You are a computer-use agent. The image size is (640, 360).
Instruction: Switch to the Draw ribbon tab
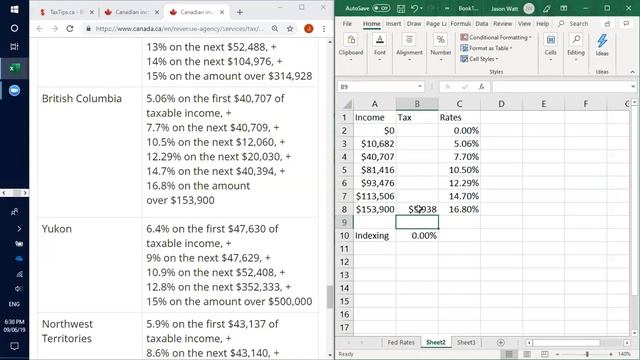(x=413, y=24)
